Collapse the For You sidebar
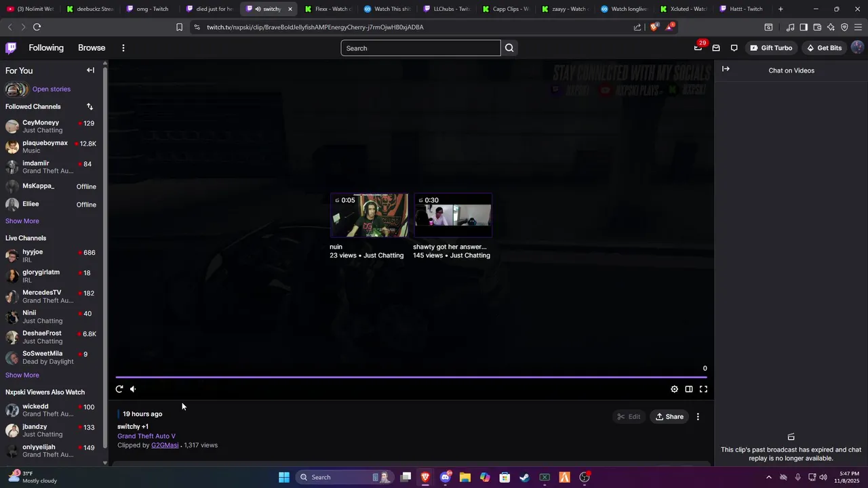 tap(90, 70)
